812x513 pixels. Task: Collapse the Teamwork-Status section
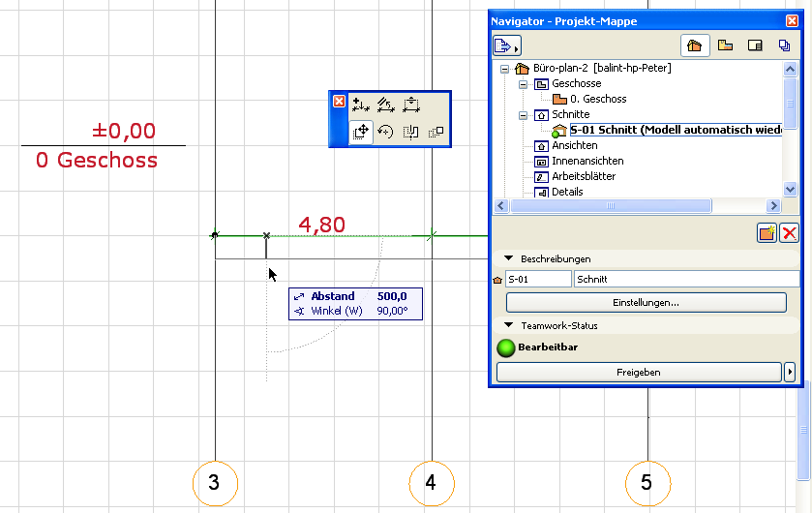(x=508, y=325)
